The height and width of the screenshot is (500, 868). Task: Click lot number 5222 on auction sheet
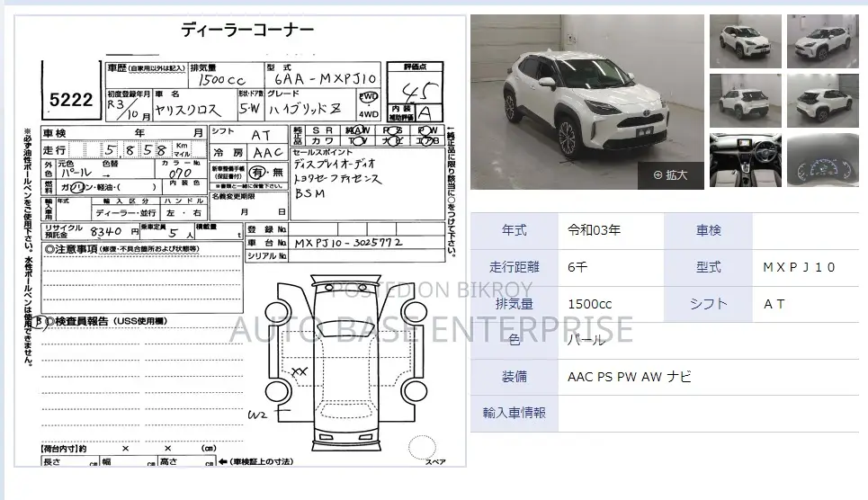71,100
